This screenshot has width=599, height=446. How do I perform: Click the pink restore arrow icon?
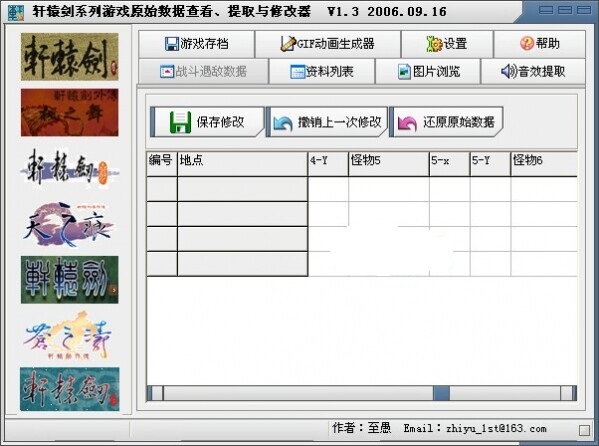tap(407, 123)
